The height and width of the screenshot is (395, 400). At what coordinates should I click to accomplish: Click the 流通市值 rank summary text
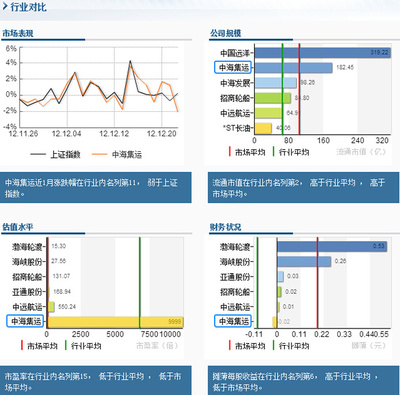coord(299,188)
